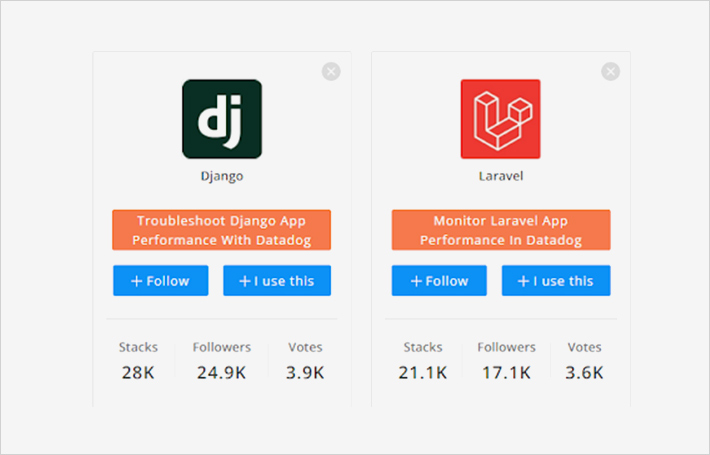View Django's 3.9K votes count

click(x=305, y=373)
